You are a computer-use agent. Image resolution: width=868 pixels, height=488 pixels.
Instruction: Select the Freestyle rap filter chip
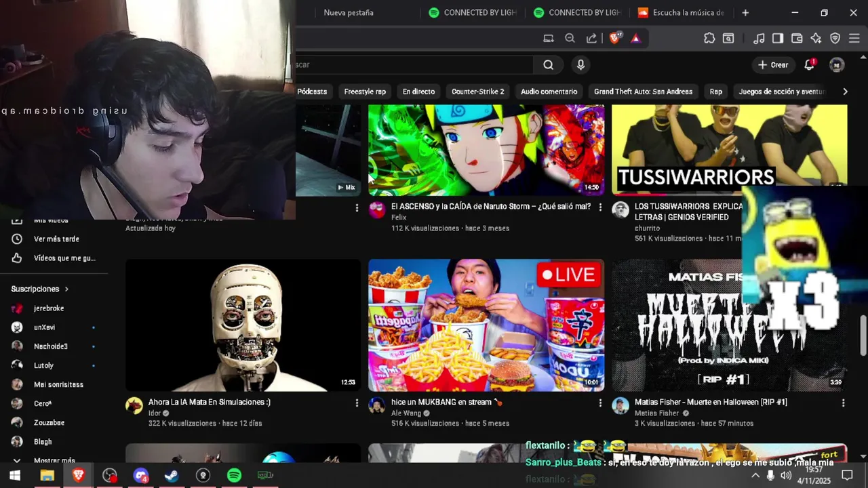click(365, 91)
